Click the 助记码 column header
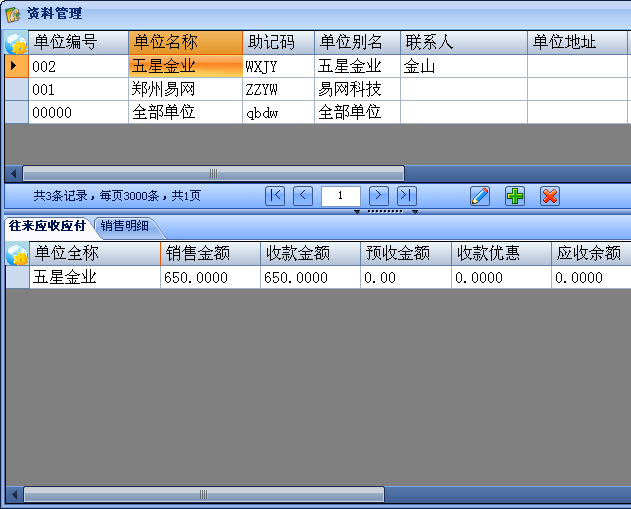The image size is (631, 509). point(278,42)
